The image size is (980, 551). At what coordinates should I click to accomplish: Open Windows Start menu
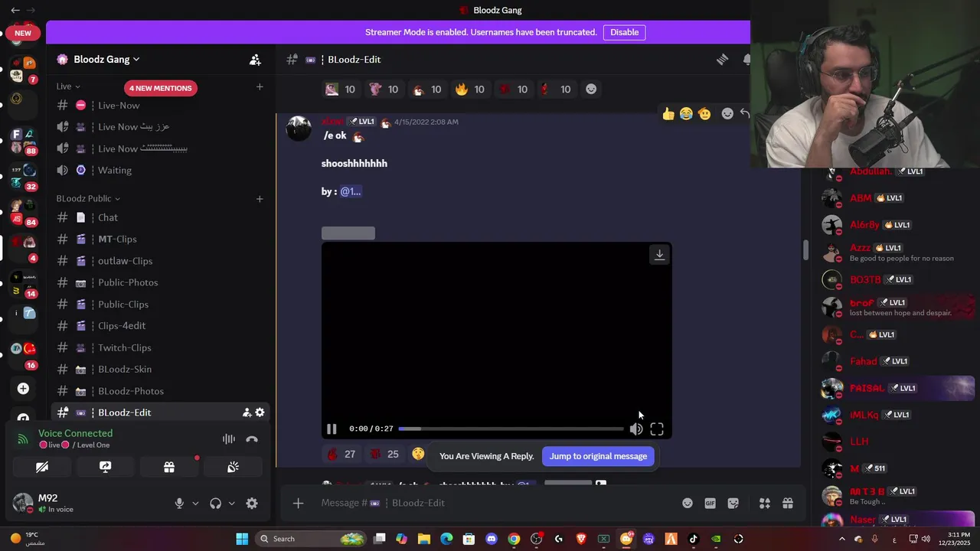(x=242, y=539)
